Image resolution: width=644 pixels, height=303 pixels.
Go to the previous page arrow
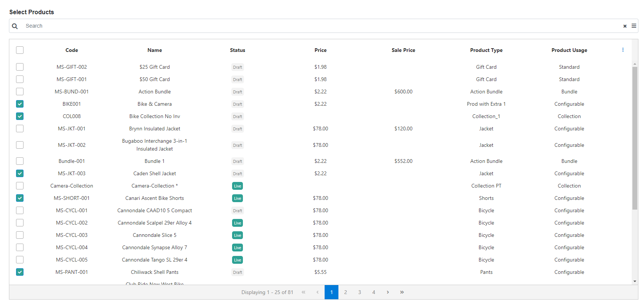coord(318,292)
